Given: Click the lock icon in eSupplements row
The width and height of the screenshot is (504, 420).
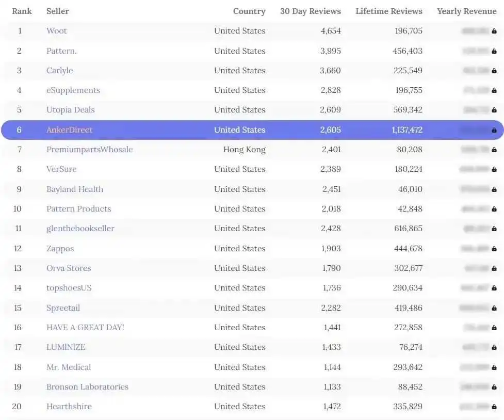Looking at the screenshot, I should coord(494,90).
